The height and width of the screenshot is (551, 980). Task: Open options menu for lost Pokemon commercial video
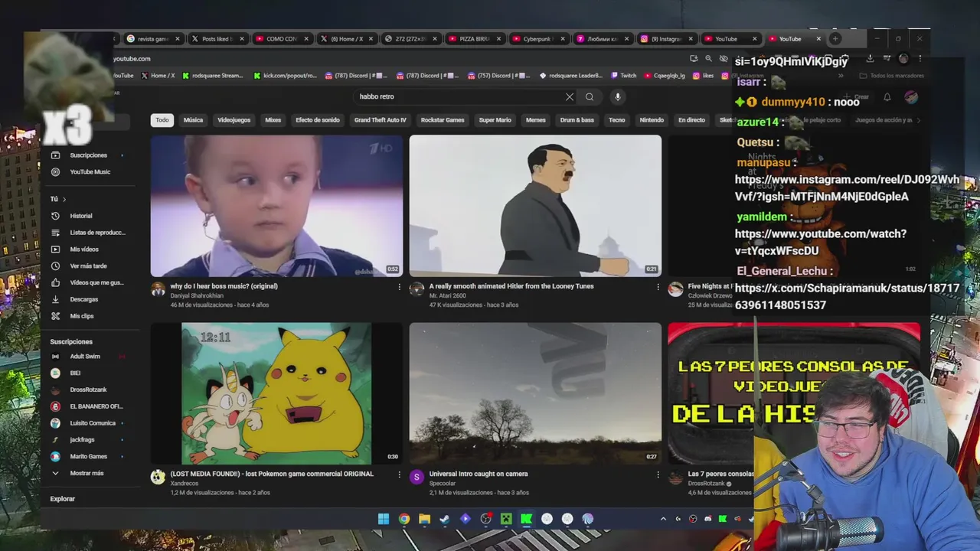[x=399, y=474]
